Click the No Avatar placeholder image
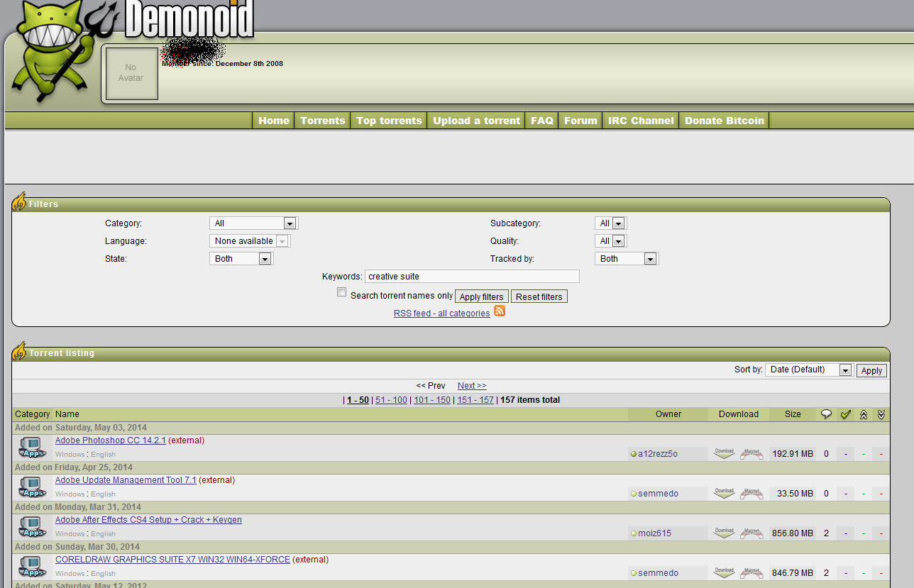 tap(131, 74)
